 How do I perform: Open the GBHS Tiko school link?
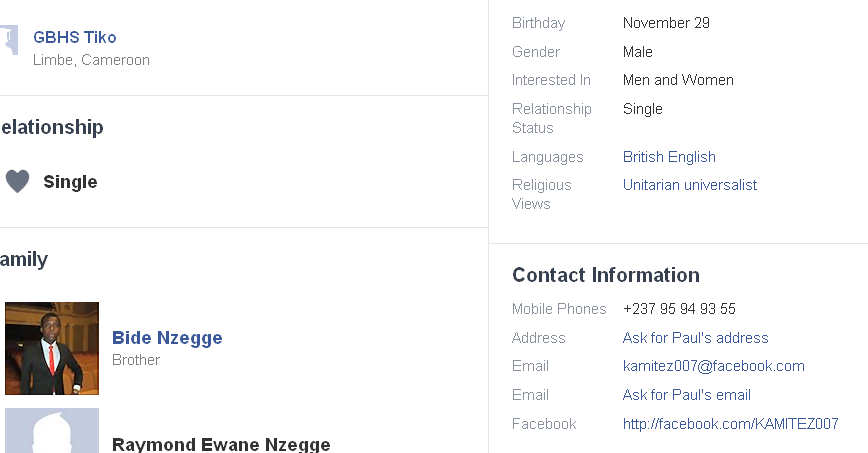[74, 37]
